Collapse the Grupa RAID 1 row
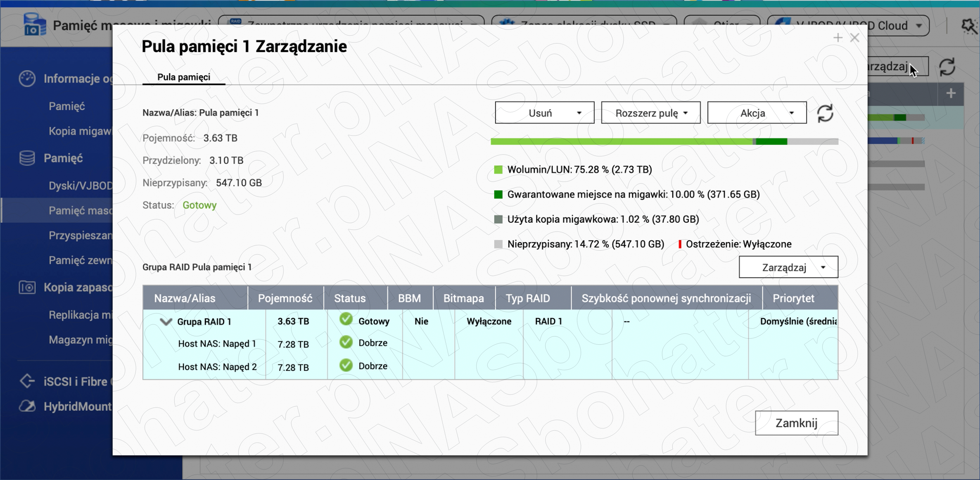The image size is (980, 480). coord(166,322)
